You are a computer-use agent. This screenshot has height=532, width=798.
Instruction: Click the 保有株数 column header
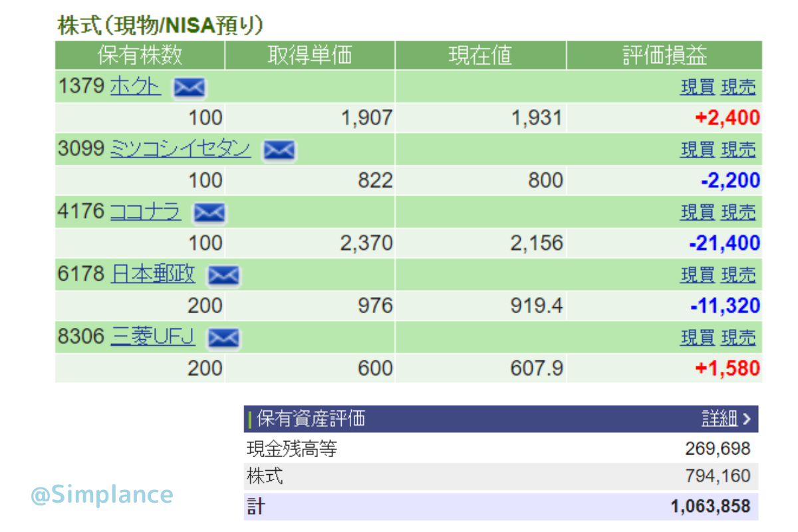coord(140,55)
